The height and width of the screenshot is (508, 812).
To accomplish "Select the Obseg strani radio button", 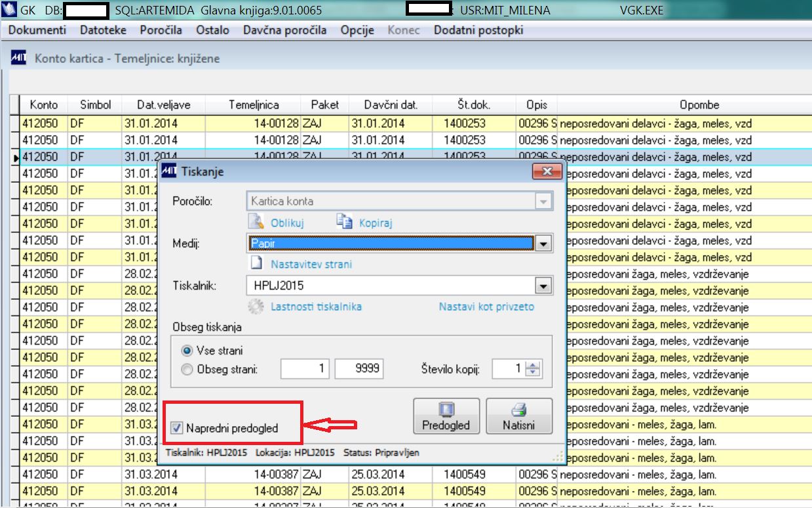I will click(x=187, y=369).
